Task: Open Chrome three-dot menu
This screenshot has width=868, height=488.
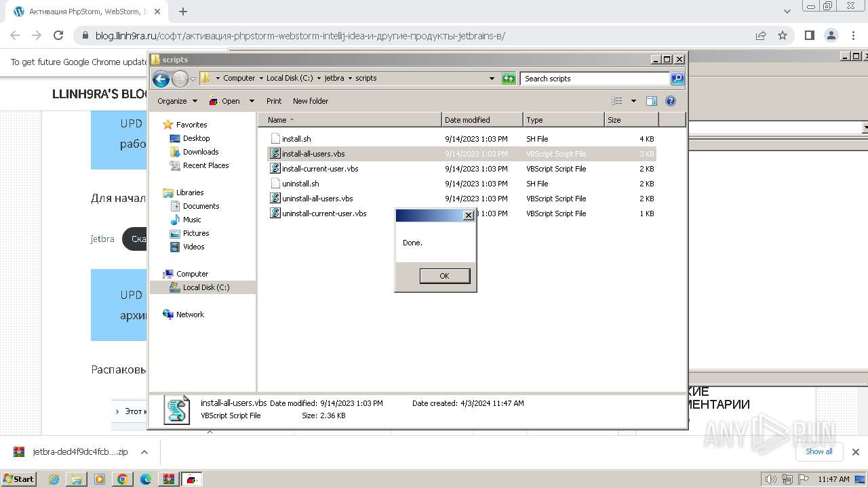Action: [853, 36]
